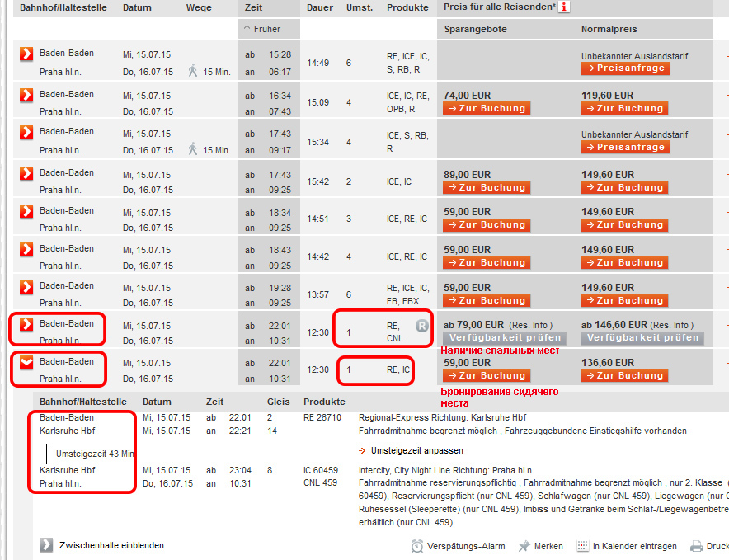Click train number IC 60459
Image resolution: width=729 pixels, height=560 pixels.
coord(321,470)
